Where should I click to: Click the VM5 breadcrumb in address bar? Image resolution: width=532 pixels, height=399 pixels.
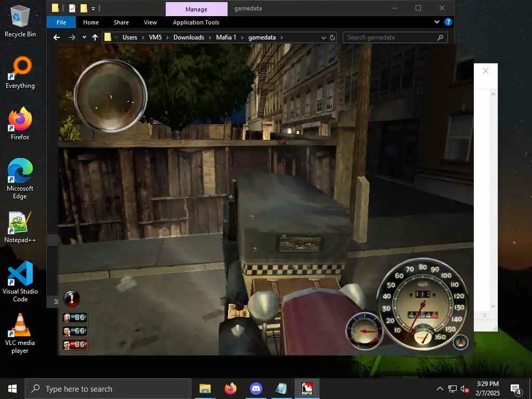click(155, 37)
